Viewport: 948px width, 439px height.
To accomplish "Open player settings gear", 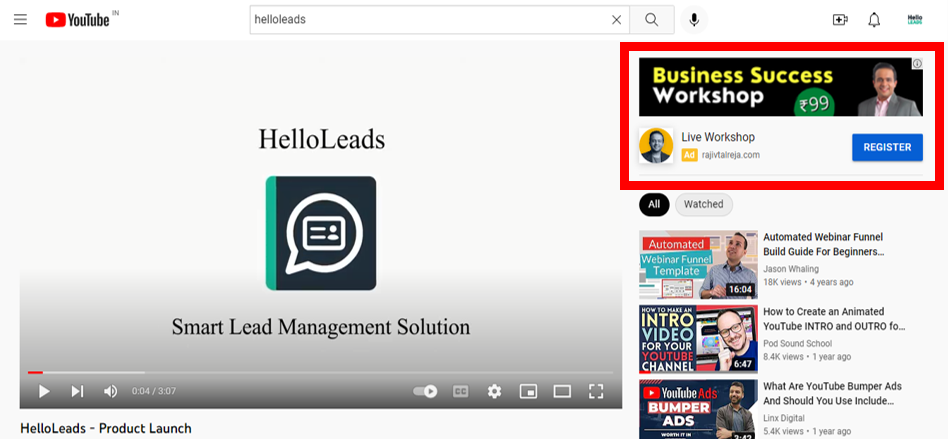I will point(495,391).
